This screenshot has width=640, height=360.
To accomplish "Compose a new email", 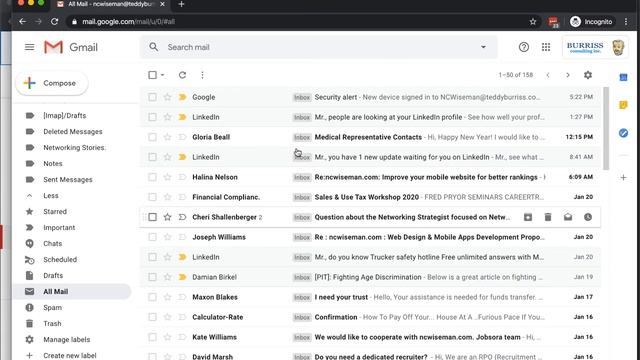I will [52, 83].
